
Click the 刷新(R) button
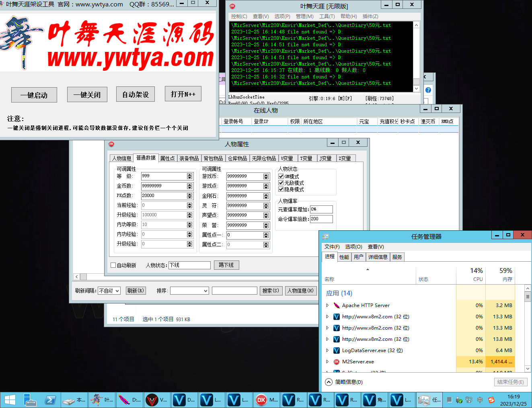click(x=136, y=291)
